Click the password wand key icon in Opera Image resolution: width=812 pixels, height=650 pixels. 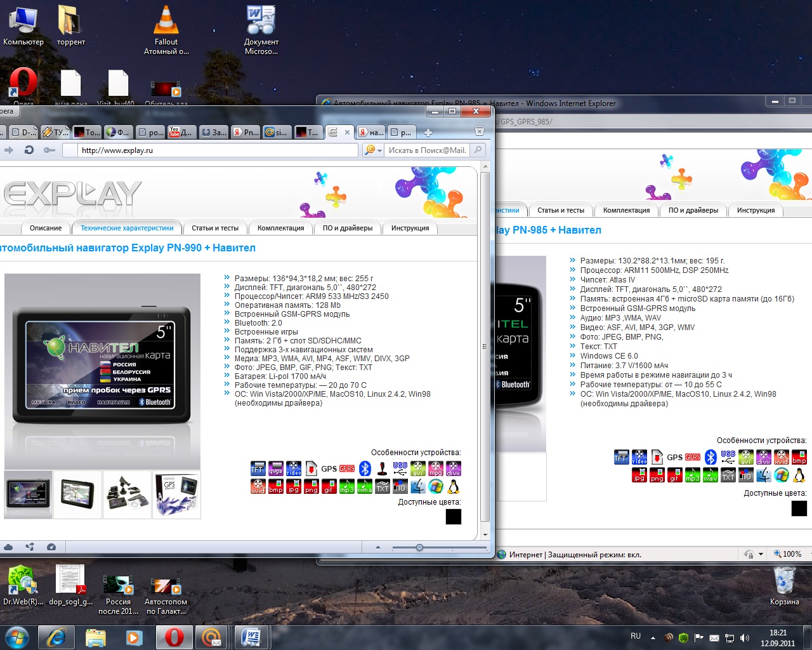coord(49,150)
